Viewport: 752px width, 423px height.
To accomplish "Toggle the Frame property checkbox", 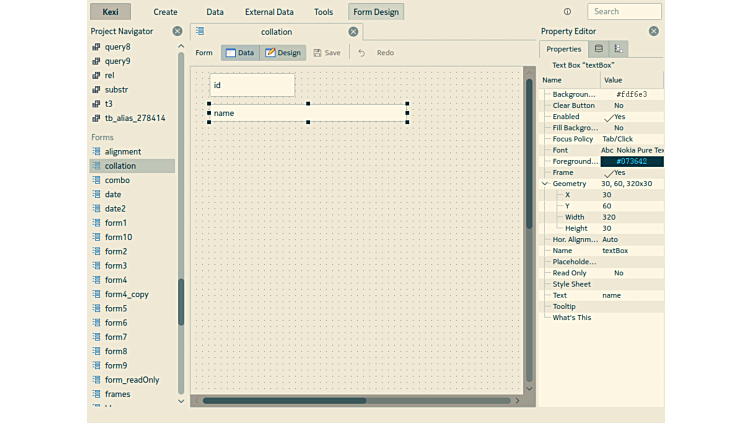I will [x=609, y=173].
